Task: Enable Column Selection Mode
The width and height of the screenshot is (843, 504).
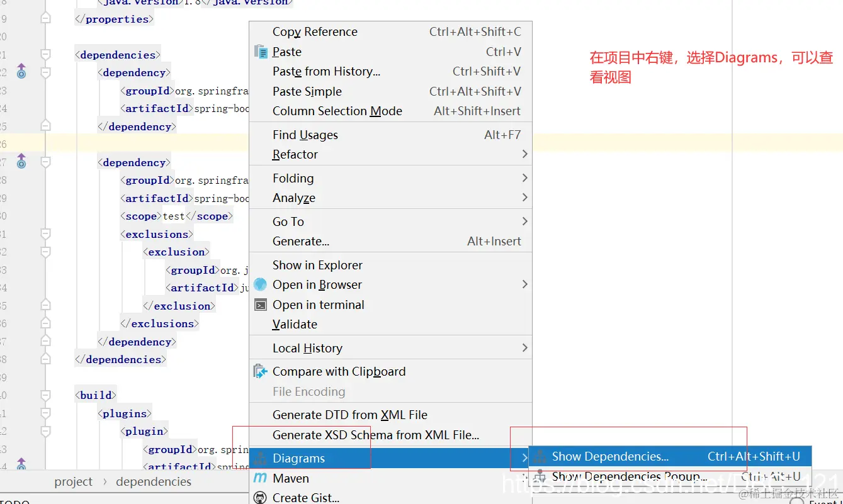Action: [x=391, y=111]
